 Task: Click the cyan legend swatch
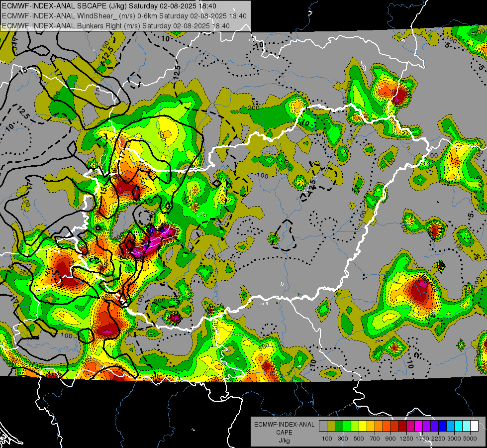[x=459, y=426]
